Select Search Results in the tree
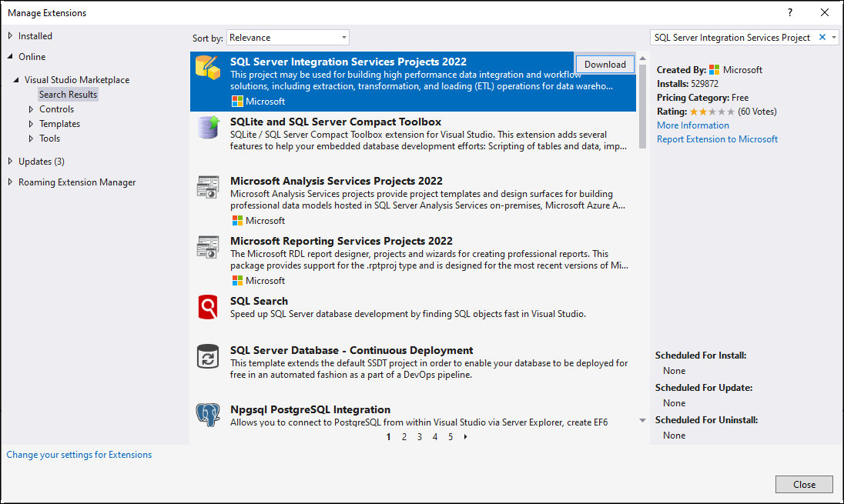 (x=68, y=94)
